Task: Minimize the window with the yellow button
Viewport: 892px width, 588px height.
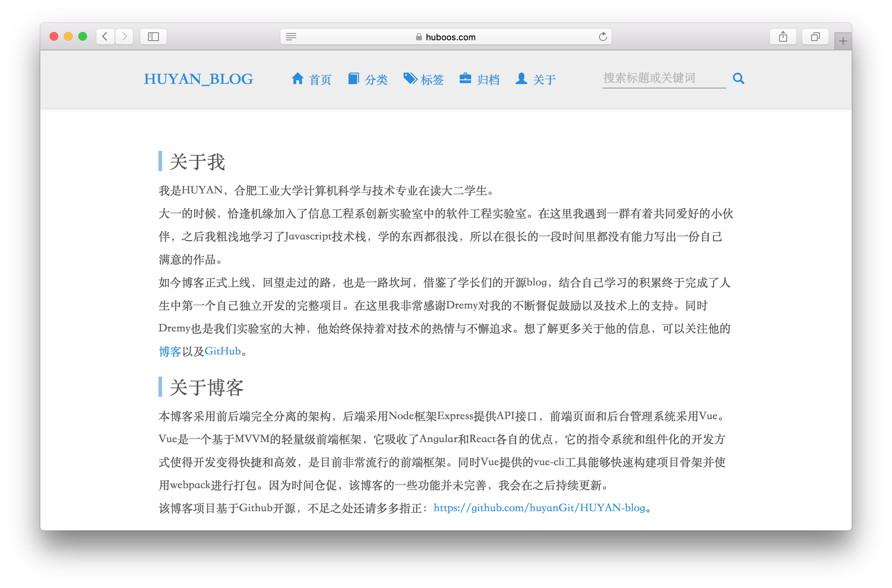Action: pyautogui.click(x=68, y=36)
